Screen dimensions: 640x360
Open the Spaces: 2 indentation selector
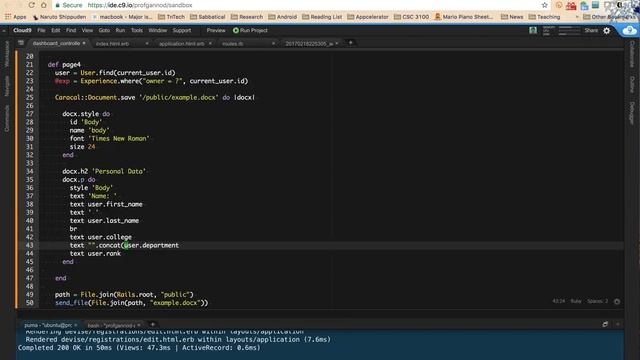point(597,301)
